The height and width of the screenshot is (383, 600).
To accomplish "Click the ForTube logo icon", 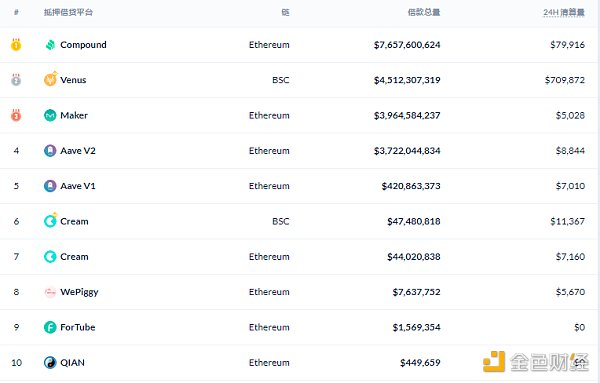I will 50,327.
